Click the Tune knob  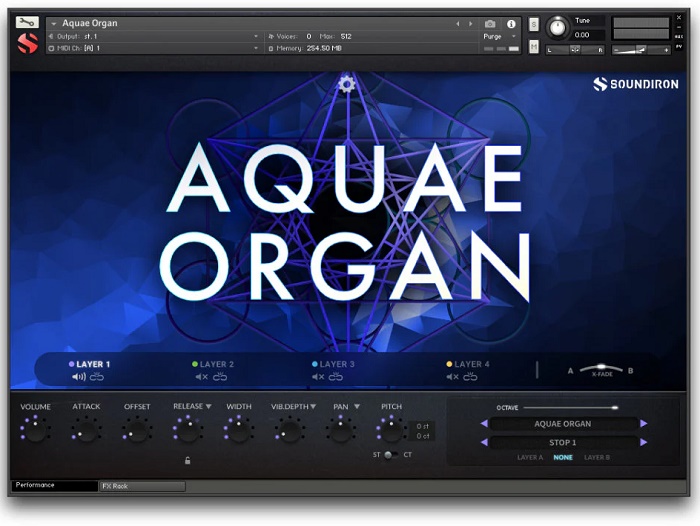pyautogui.click(x=557, y=28)
